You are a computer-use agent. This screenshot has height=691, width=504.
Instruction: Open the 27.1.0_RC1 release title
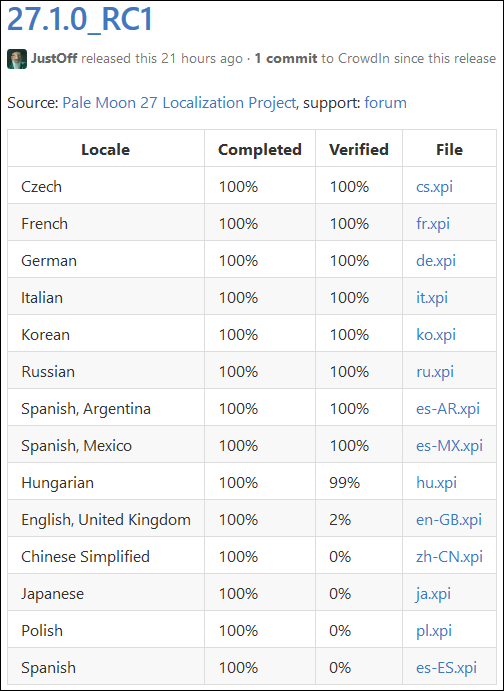80,19
